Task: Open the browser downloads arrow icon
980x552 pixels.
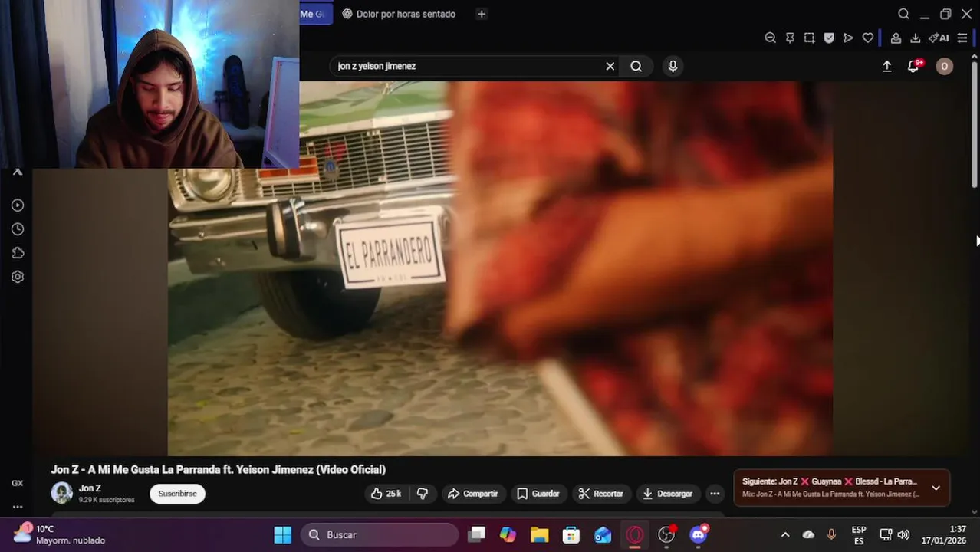Action: (916, 38)
